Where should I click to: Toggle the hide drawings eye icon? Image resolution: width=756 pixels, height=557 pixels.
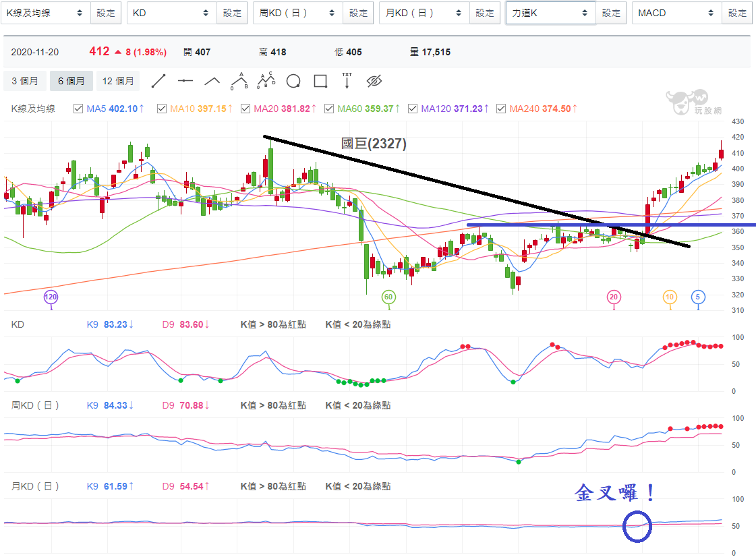pyautogui.click(x=374, y=81)
